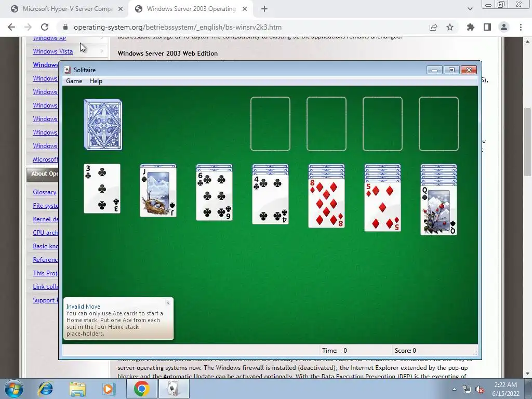The width and height of the screenshot is (532, 399).
Task: Switch to Windows Server 2003 Operating tab
Action: click(x=191, y=9)
